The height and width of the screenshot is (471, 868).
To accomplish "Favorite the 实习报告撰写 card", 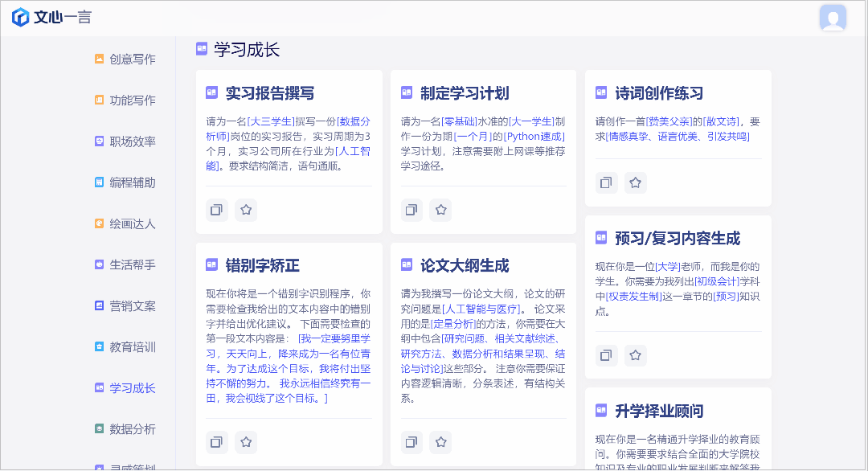I will 246,210.
